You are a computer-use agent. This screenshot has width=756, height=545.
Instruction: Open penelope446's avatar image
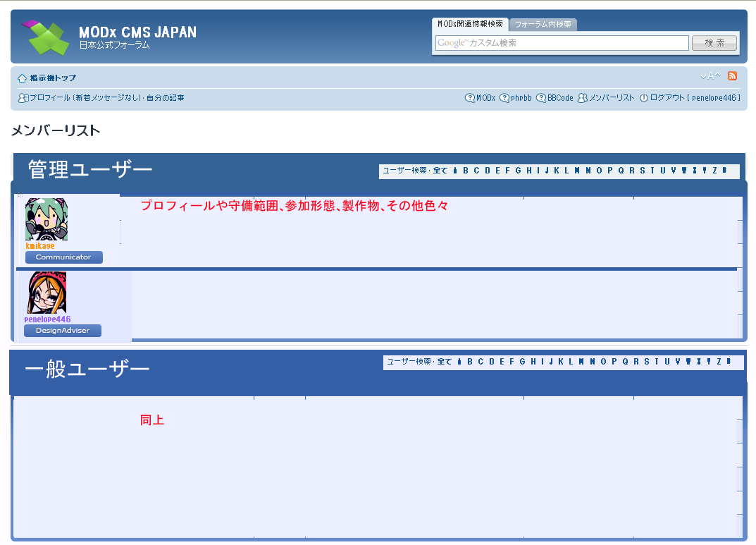tap(47, 293)
